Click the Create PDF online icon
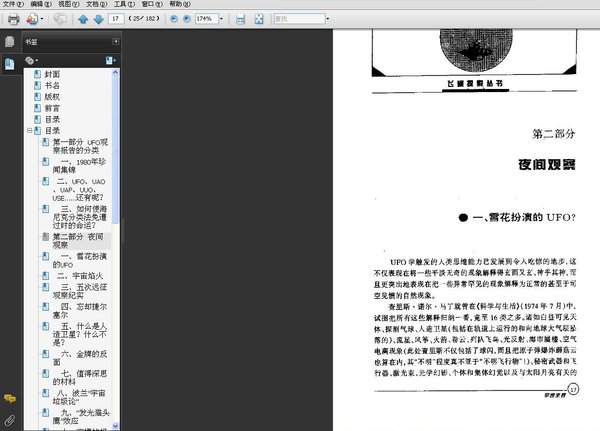The image size is (600, 431). point(32,19)
